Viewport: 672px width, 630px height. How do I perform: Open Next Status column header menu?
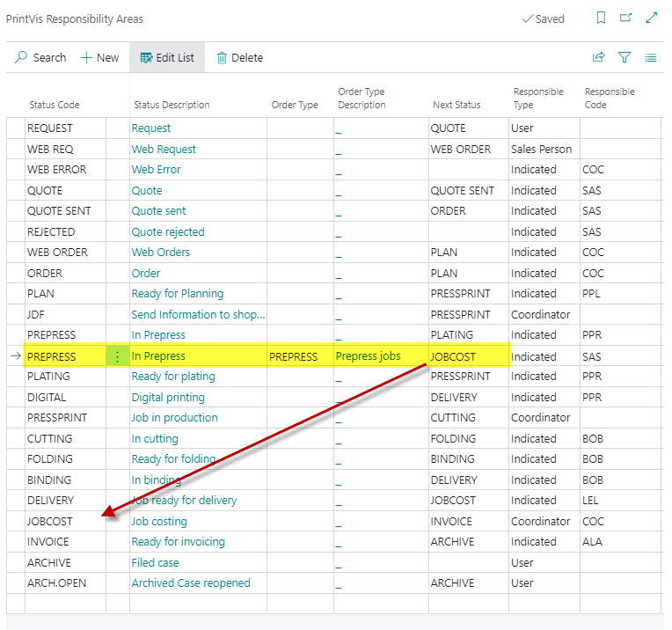pos(457,105)
